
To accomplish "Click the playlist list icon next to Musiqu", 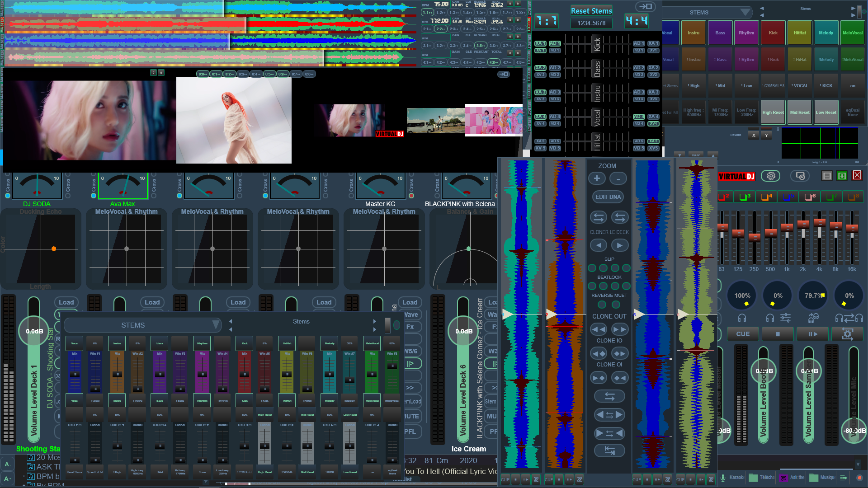I will tap(844, 478).
